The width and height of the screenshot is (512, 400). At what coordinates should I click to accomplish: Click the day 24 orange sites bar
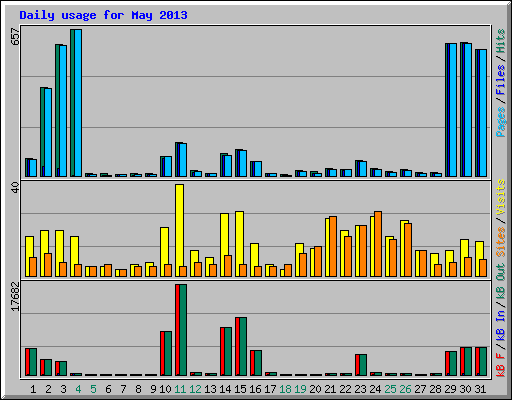(x=378, y=244)
